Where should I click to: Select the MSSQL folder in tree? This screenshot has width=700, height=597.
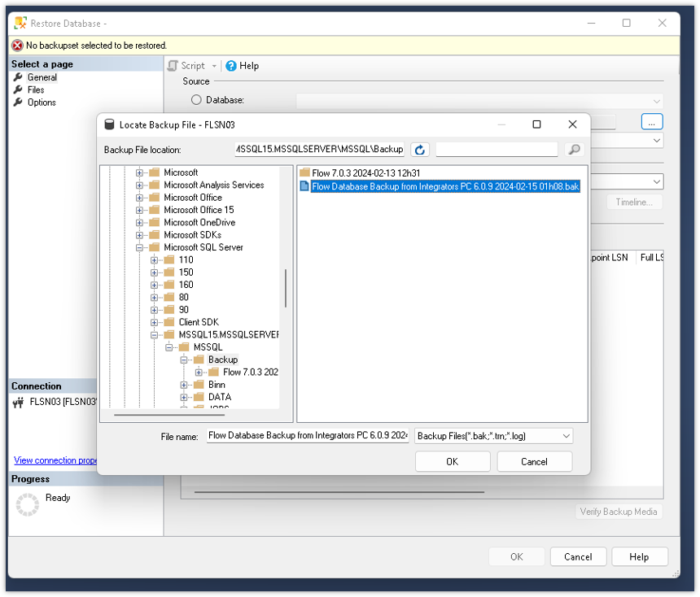(208, 347)
